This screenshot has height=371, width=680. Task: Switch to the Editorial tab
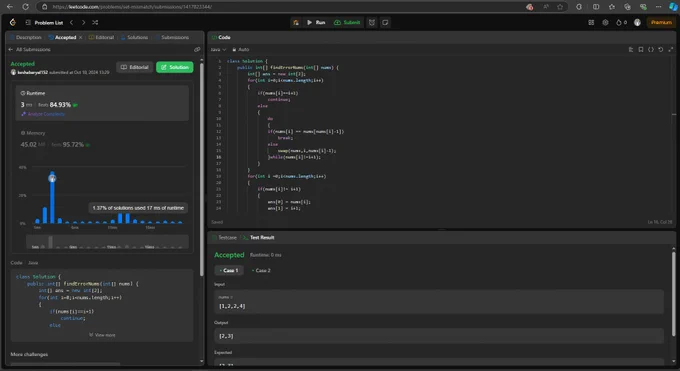point(101,37)
